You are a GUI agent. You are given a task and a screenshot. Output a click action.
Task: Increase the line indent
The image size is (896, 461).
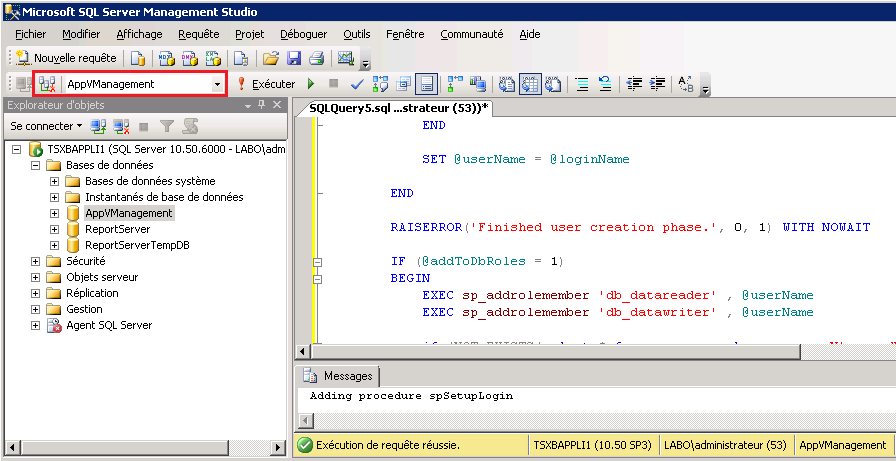657,85
